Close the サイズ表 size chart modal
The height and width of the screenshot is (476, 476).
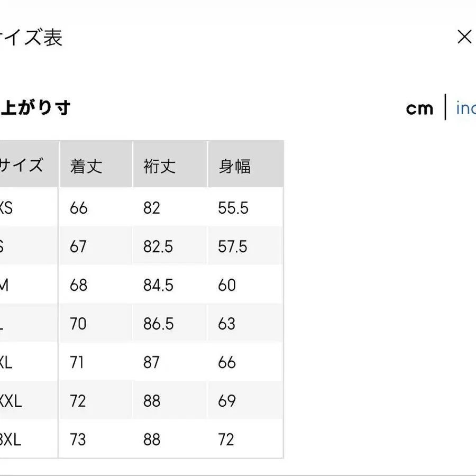point(464,37)
